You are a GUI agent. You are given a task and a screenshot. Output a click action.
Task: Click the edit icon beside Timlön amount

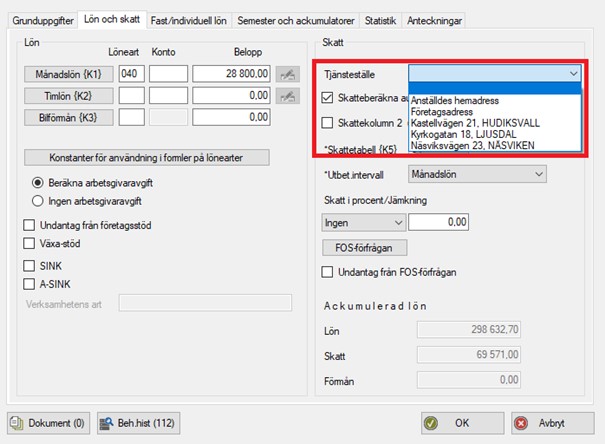(289, 95)
